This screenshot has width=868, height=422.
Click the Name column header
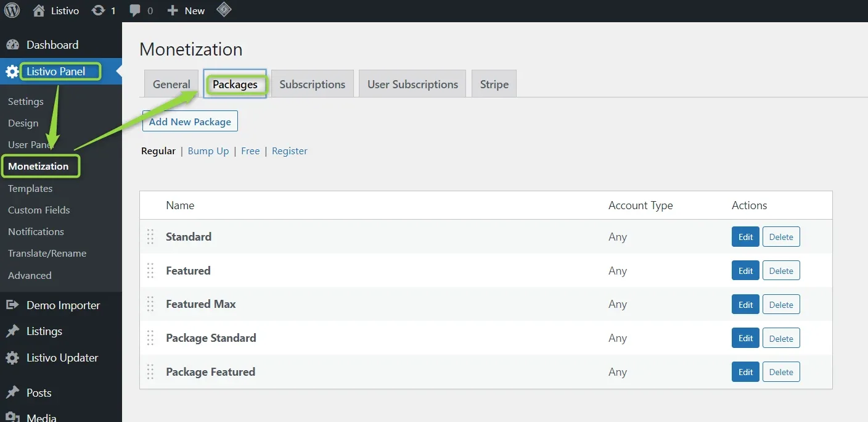180,205
